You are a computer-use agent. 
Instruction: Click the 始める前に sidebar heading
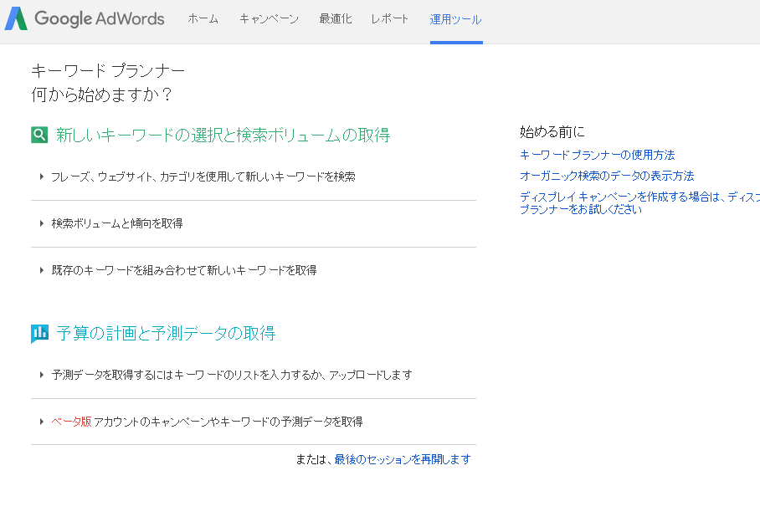tap(552, 132)
